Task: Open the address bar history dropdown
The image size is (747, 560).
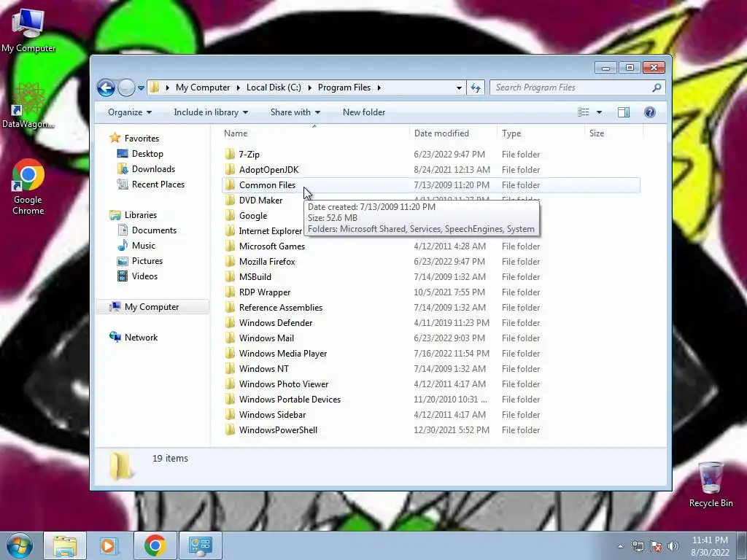Action: [x=459, y=87]
